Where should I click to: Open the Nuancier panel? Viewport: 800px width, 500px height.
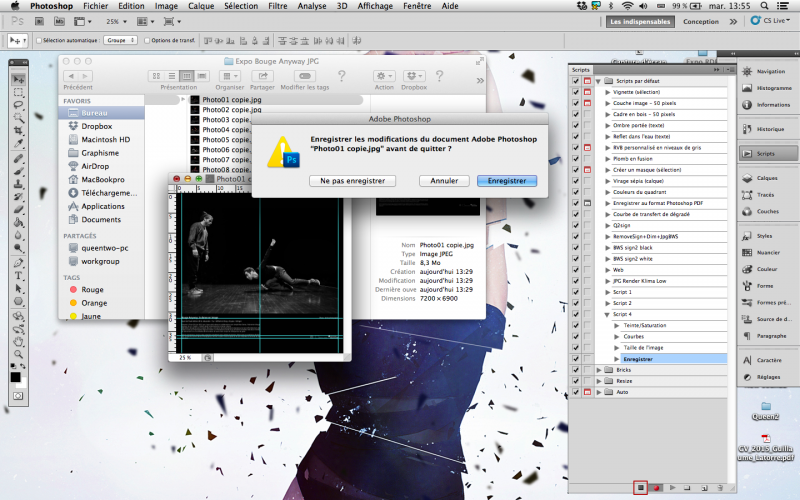point(768,253)
